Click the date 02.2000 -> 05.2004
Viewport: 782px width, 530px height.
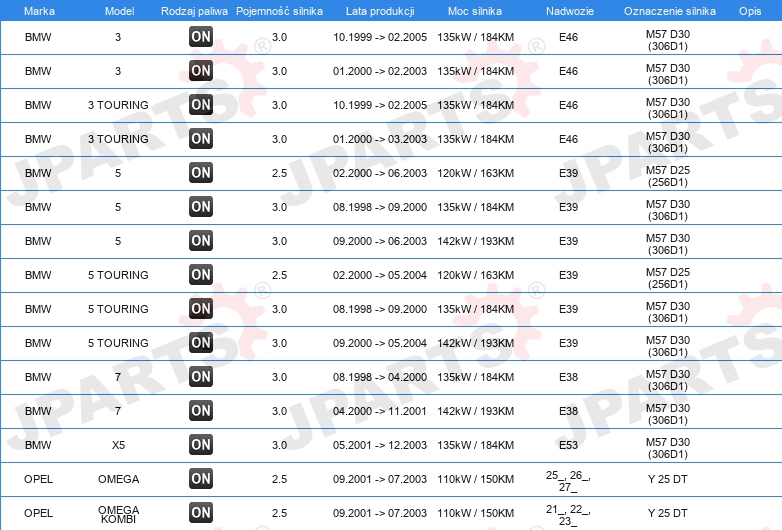380,275
